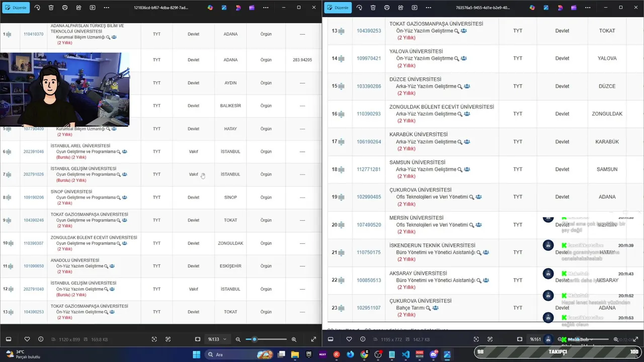
Task: Share the image from left Photos window
Action: [79, 8]
